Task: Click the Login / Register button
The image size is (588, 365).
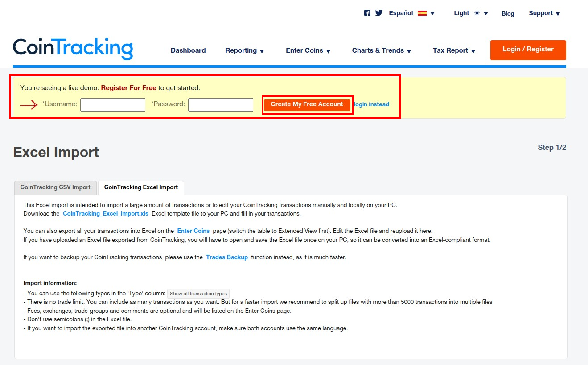Action: pyautogui.click(x=528, y=50)
